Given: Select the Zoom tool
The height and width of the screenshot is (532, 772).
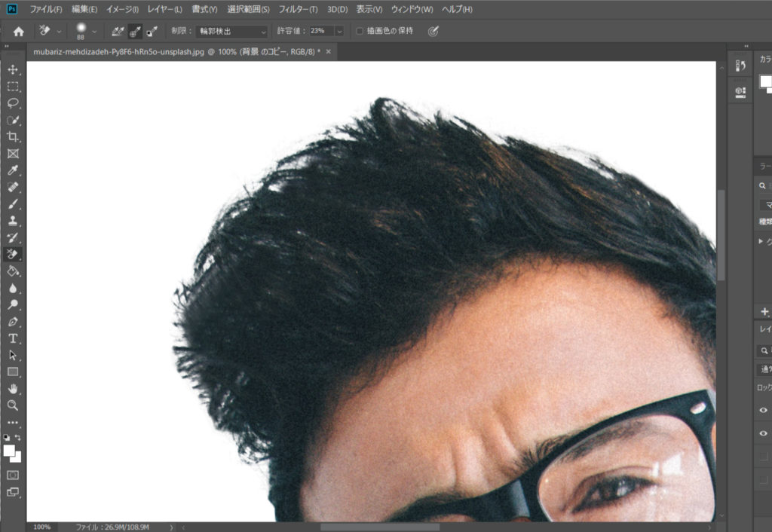Looking at the screenshot, I should (13, 405).
